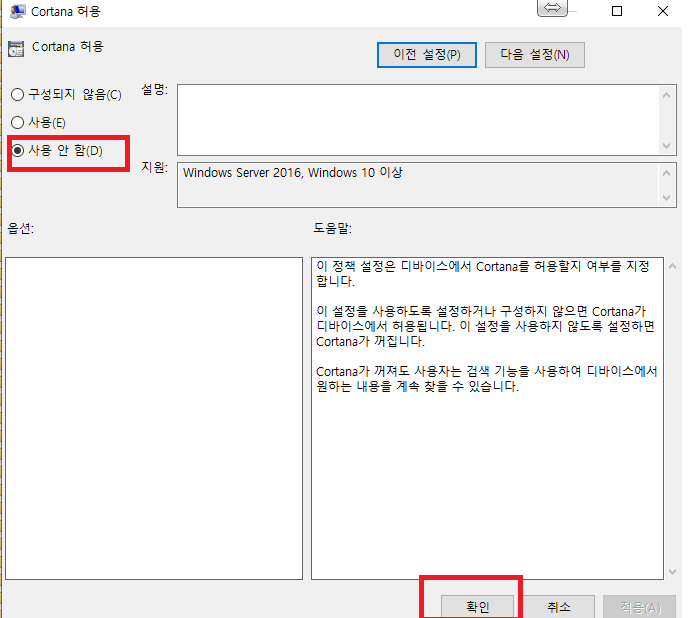This screenshot has height=618, width=695.
Task: Click the title bar window icon
Action: (17, 11)
